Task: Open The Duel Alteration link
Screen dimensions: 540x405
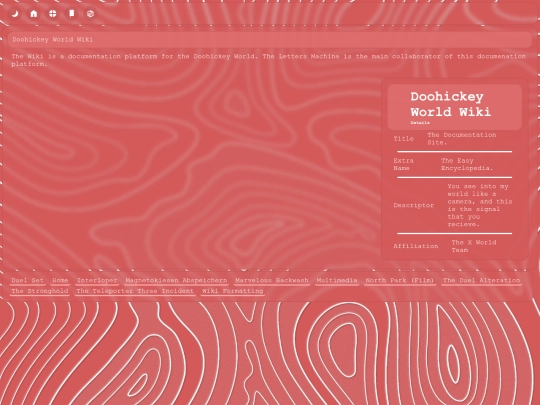Action: pyautogui.click(x=481, y=280)
